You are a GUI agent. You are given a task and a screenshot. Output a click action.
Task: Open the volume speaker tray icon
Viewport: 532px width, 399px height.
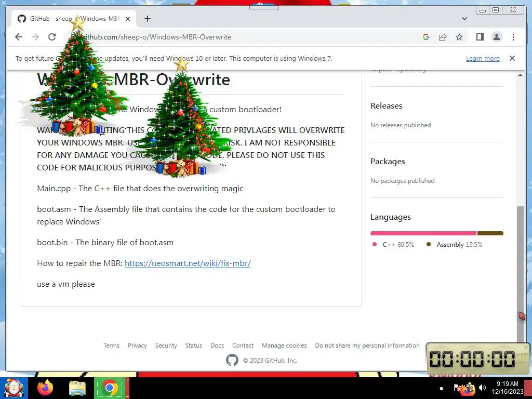coord(482,388)
